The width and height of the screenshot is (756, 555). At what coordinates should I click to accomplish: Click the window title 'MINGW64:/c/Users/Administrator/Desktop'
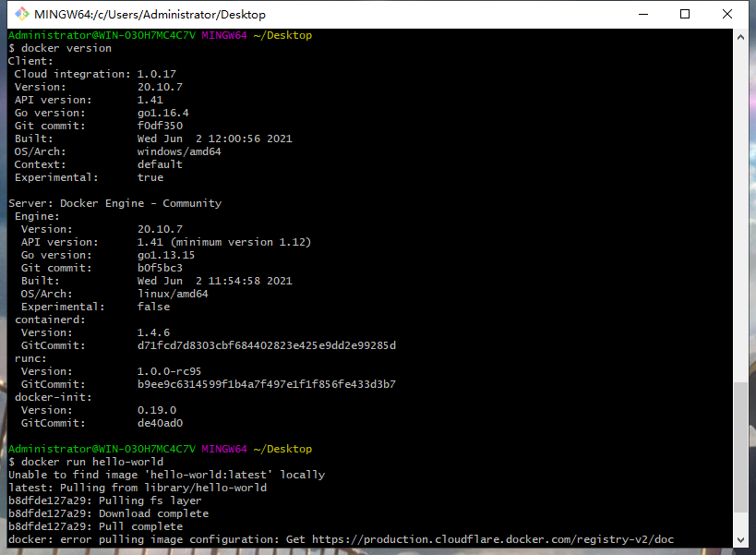[150, 15]
